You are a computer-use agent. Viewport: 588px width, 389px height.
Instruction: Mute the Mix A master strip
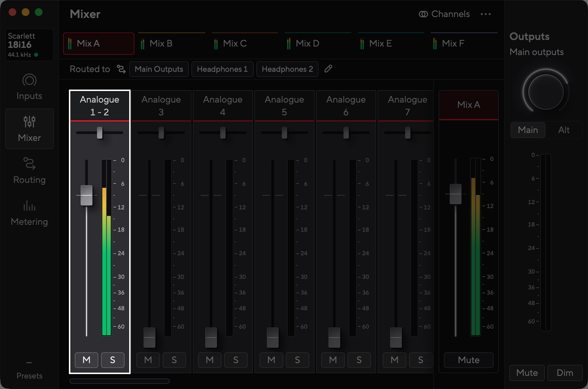click(x=469, y=360)
